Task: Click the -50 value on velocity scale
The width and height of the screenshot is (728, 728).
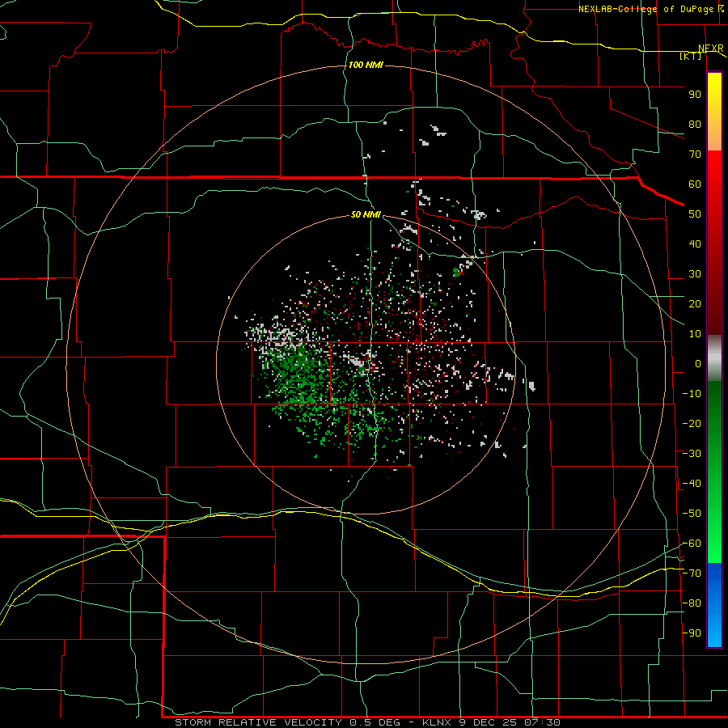Action: pyautogui.click(x=692, y=514)
